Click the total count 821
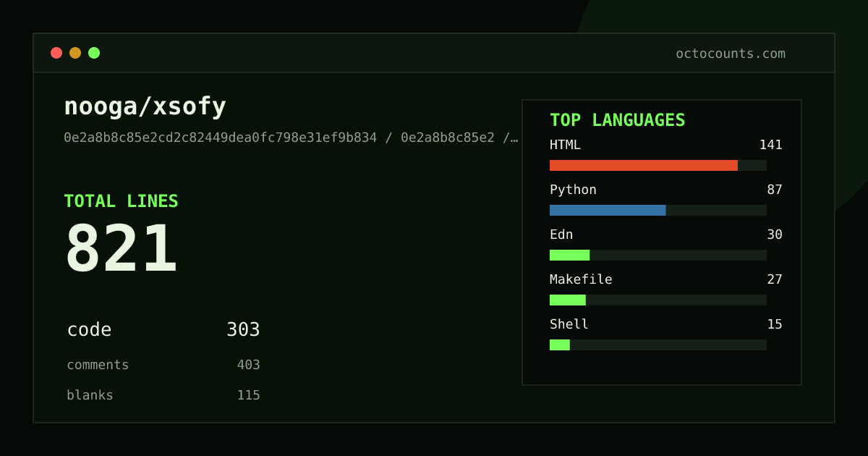Image resolution: width=868 pixels, height=456 pixels. click(x=121, y=248)
